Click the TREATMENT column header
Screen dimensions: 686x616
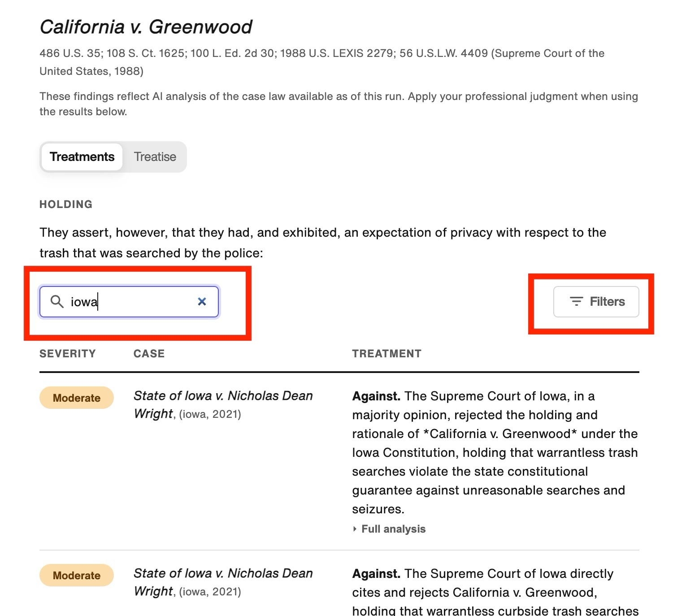[x=387, y=354]
